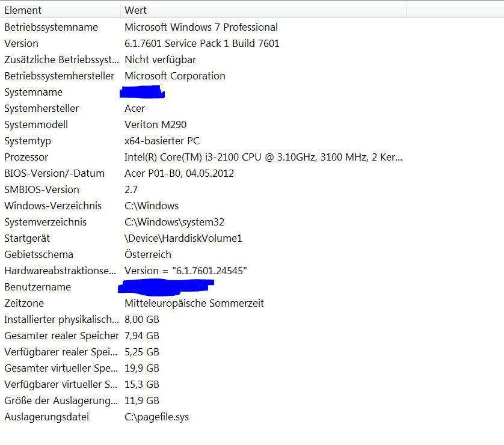Click the 'Mitteleuropäische Sommerzeit' value
504x445 pixels.
point(194,303)
